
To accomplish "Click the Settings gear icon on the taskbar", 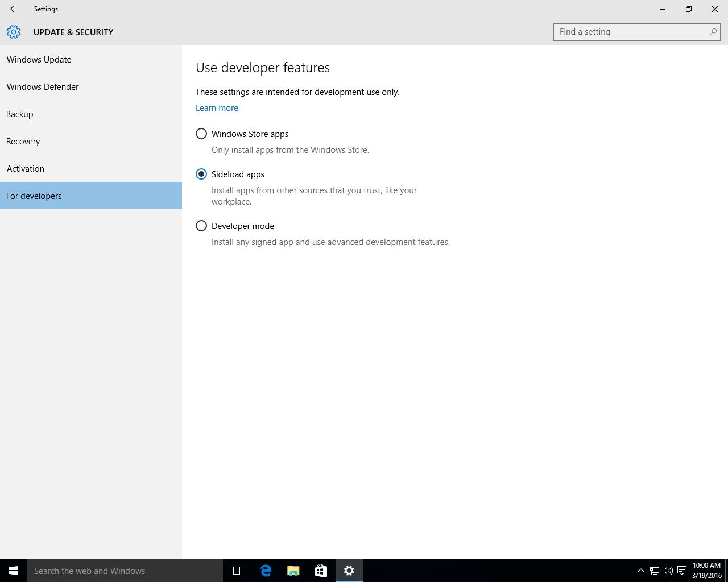I will coord(349,571).
